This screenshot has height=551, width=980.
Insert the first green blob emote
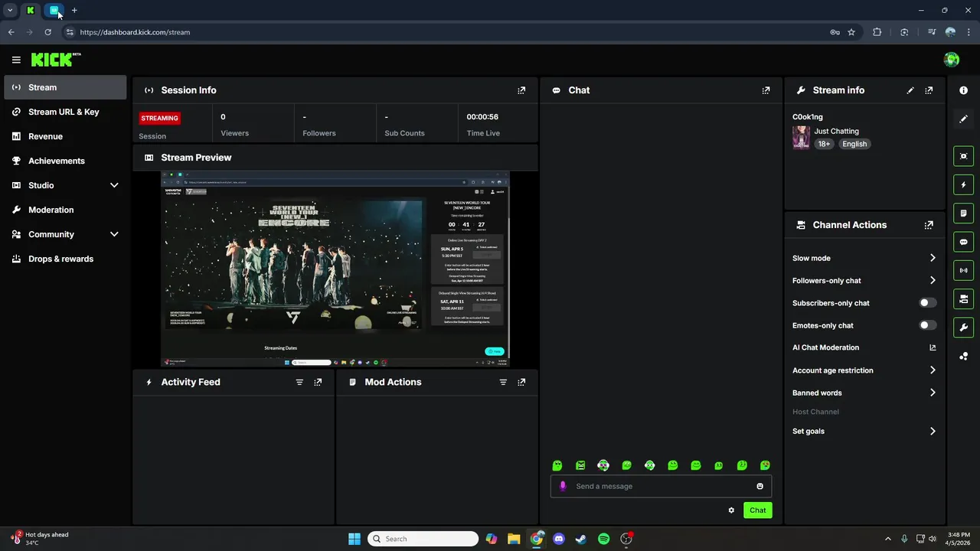[557, 465]
